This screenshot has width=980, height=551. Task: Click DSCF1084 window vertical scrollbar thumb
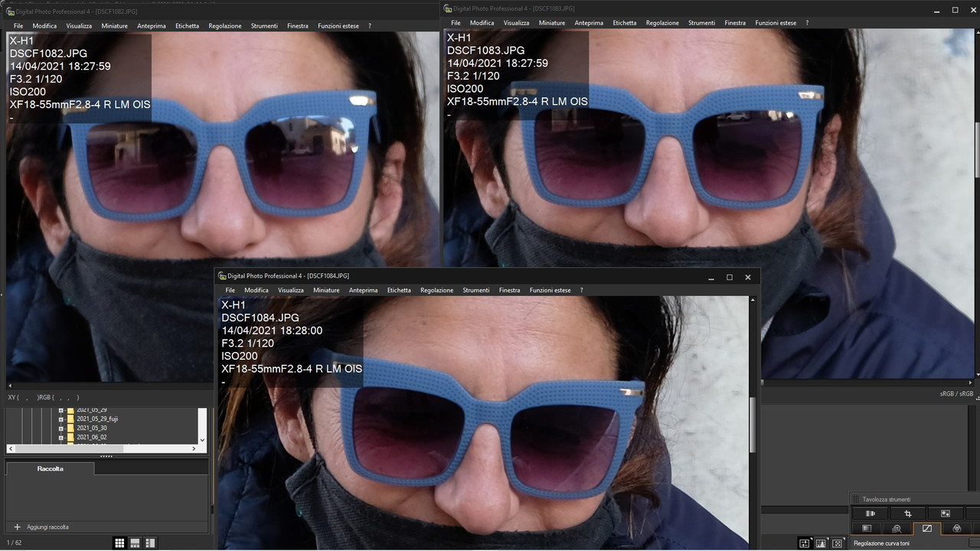(753, 425)
